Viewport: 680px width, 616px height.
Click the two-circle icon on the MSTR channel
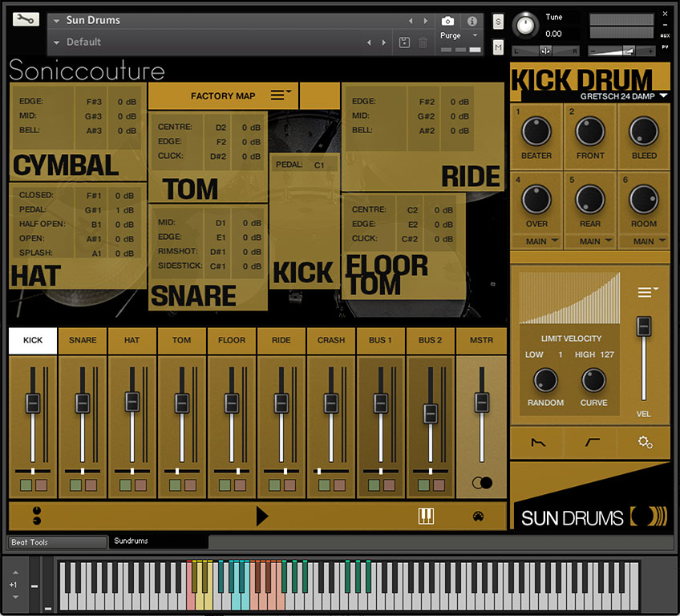(x=482, y=483)
